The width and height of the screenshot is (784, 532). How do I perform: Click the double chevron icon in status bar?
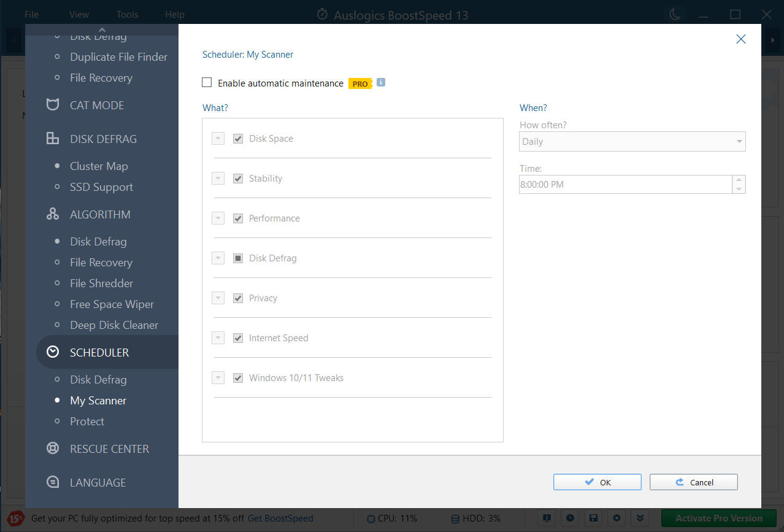coord(641,518)
